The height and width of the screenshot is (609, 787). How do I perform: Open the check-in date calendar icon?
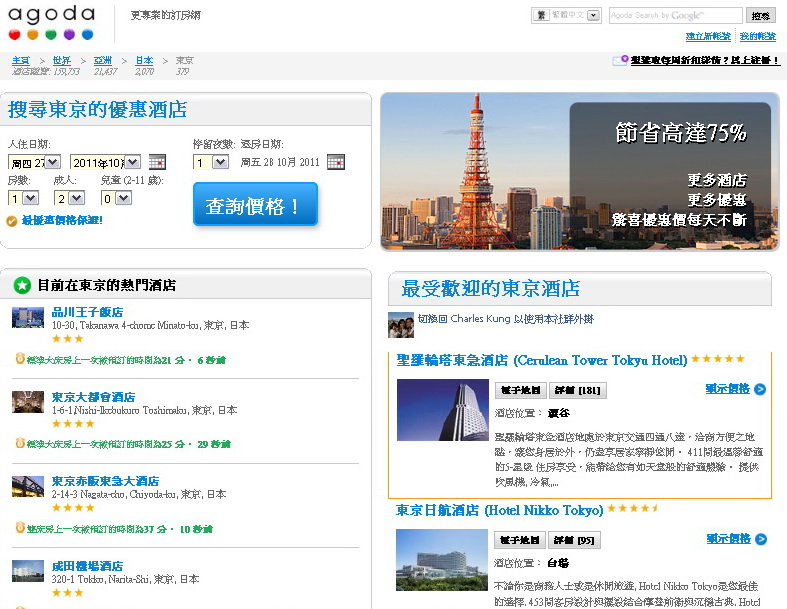157,162
